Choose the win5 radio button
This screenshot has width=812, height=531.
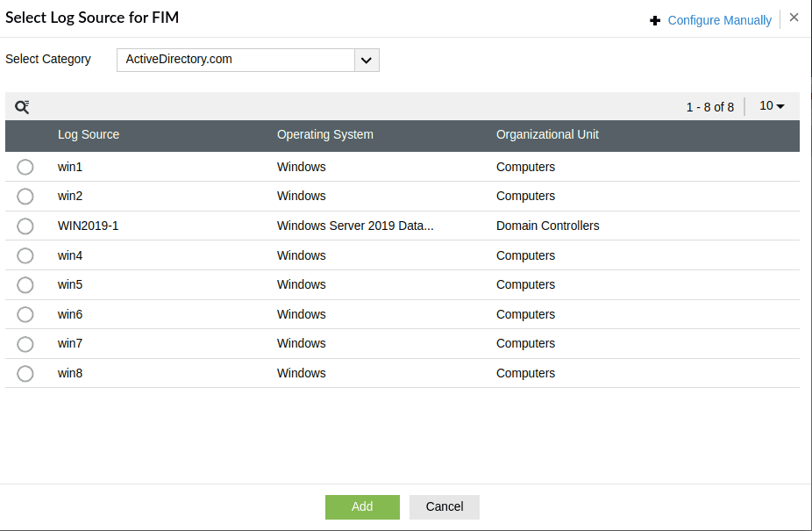25,284
